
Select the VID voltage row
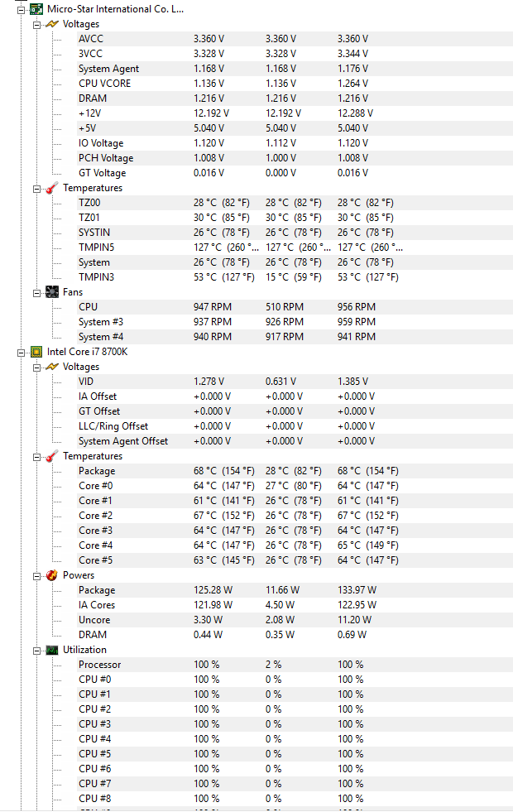(295, 382)
